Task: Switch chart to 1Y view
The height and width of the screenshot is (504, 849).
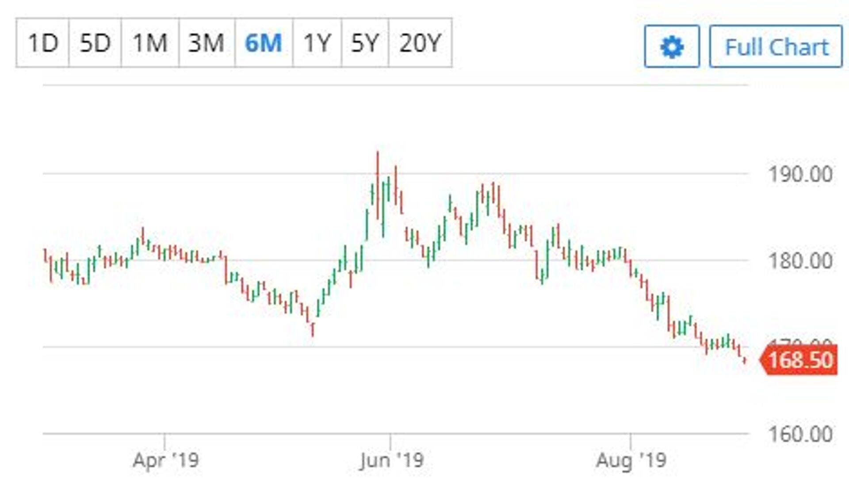Action: coord(317,43)
